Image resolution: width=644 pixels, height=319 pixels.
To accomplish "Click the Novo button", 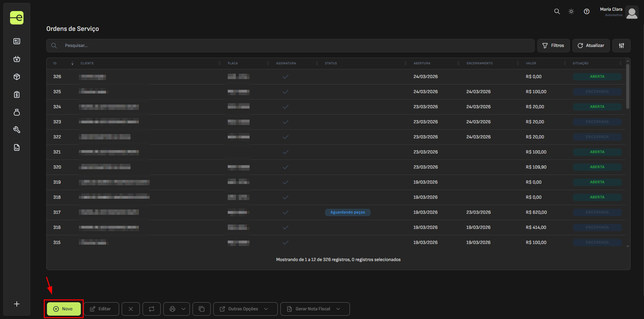I will tap(64, 309).
